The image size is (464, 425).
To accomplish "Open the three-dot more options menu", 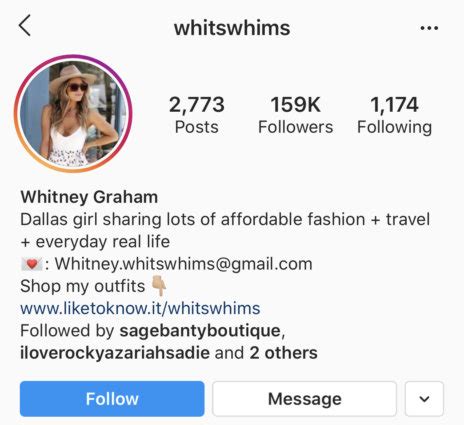I will coord(429,28).
